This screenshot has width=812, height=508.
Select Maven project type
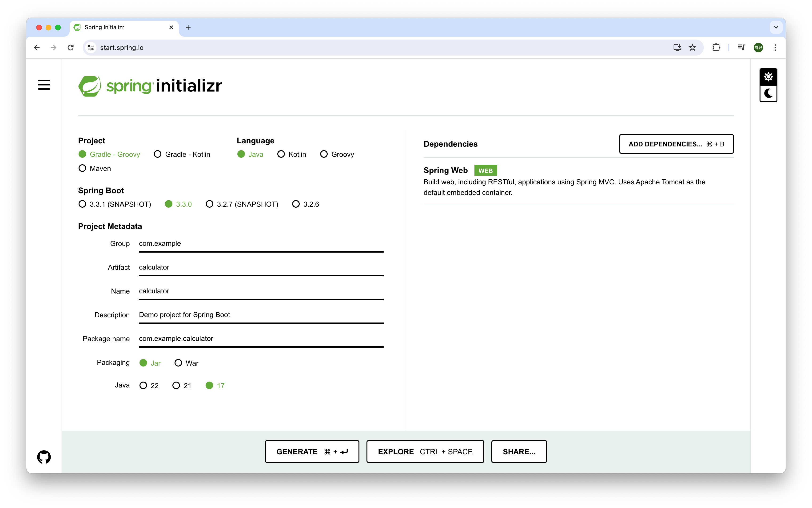95,168
